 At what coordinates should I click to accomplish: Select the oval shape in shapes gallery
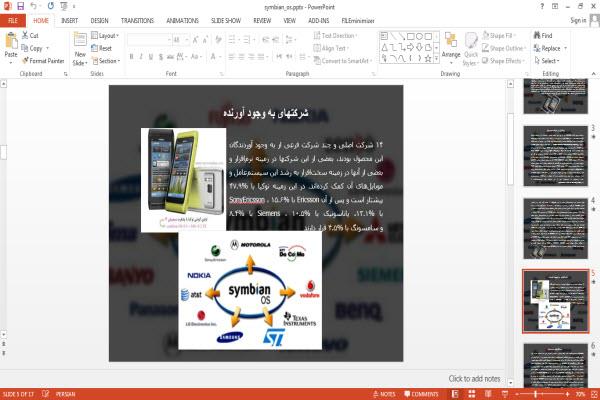click(x=419, y=36)
